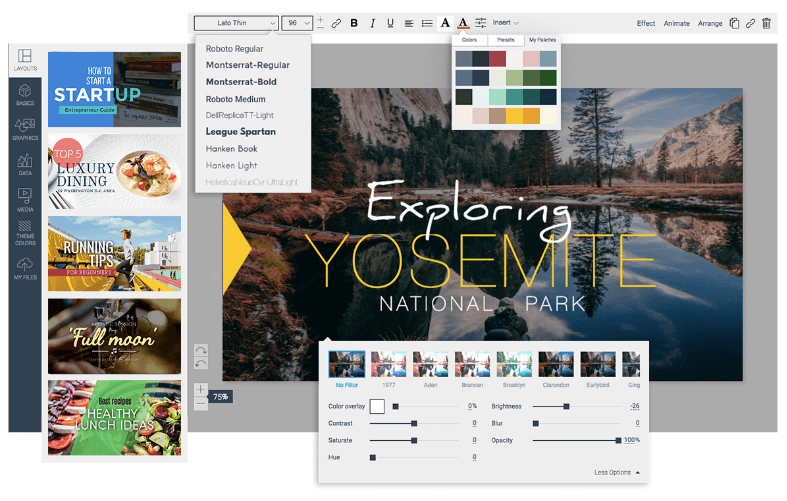Click the Opacity slider handle

pyautogui.click(x=618, y=440)
